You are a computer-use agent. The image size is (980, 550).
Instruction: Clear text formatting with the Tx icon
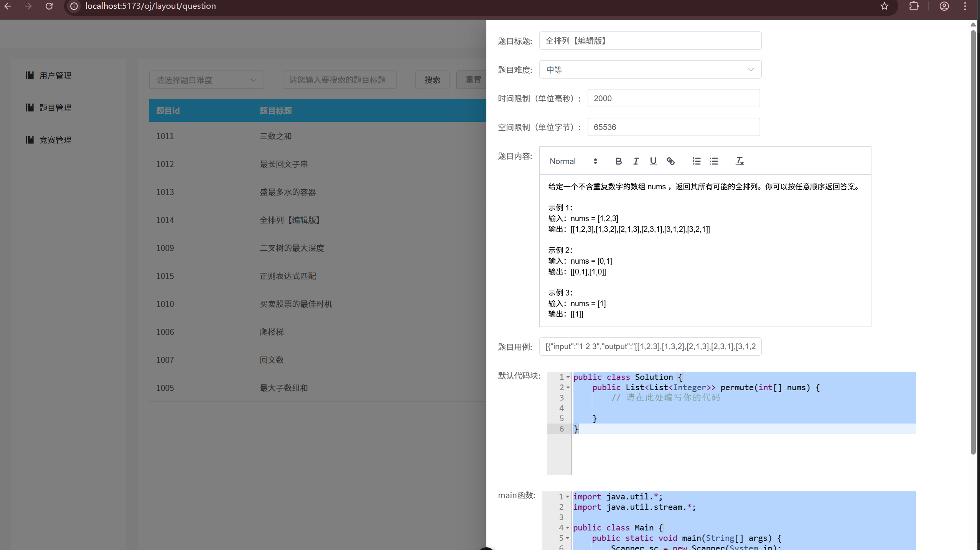pyautogui.click(x=740, y=161)
